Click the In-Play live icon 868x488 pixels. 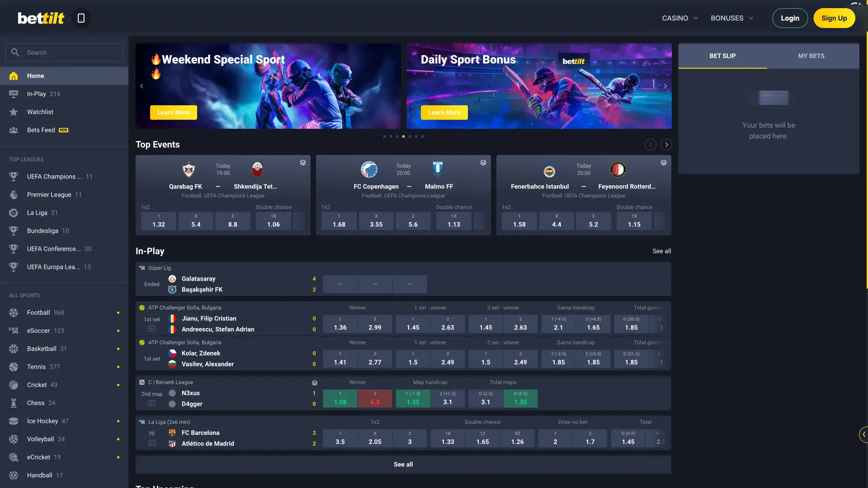(x=14, y=94)
